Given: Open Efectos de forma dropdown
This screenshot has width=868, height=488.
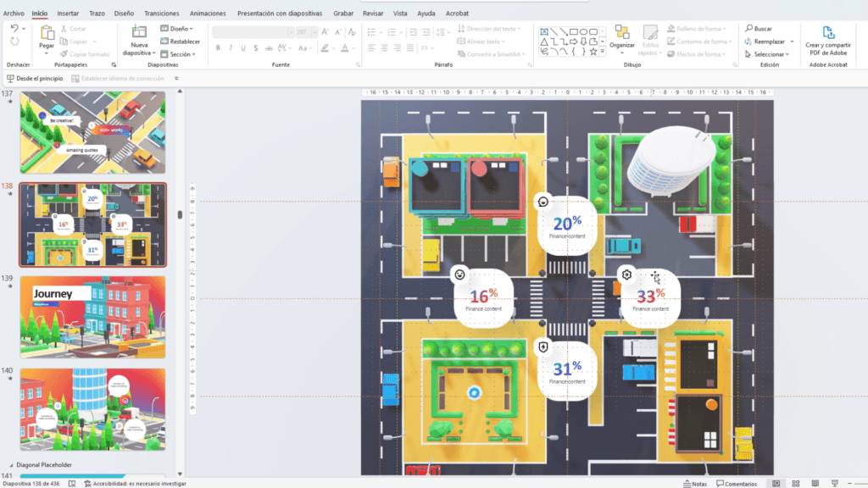Looking at the screenshot, I should tap(697, 54).
